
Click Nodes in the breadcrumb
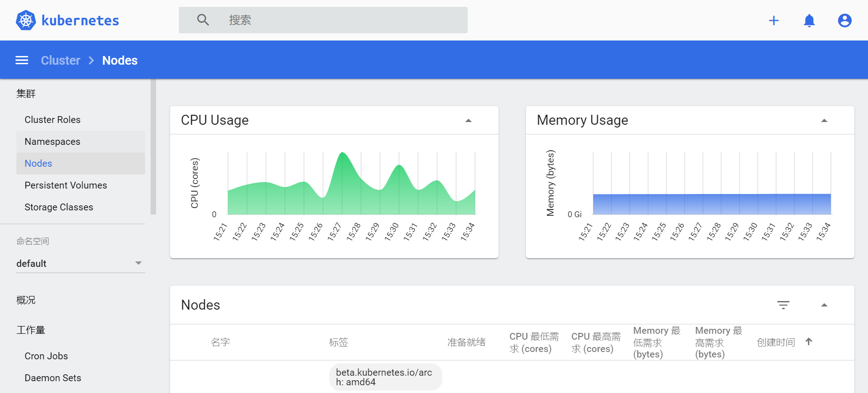point(120,61)
